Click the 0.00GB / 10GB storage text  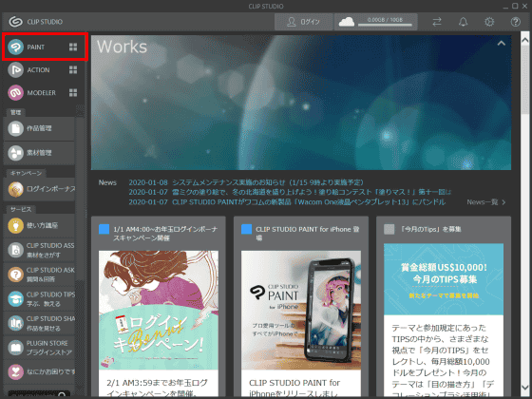click(385, 20)
